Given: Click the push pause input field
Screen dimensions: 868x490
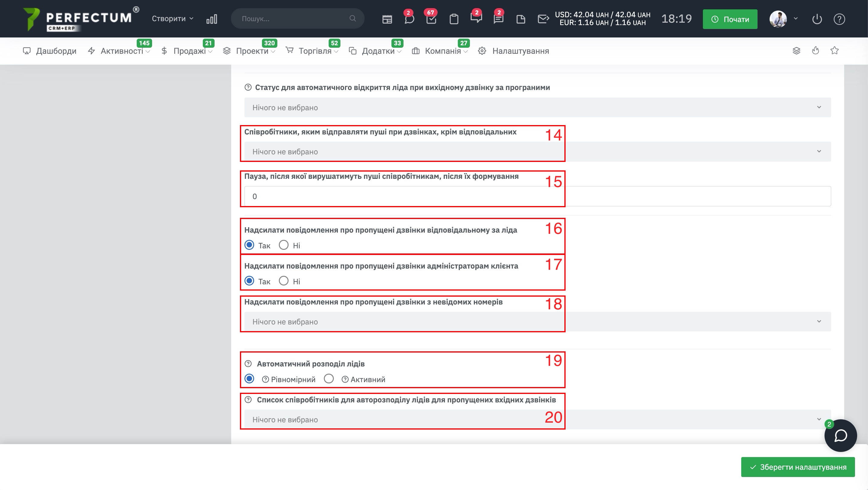Looking at the screenshot, I should [538, 196].
